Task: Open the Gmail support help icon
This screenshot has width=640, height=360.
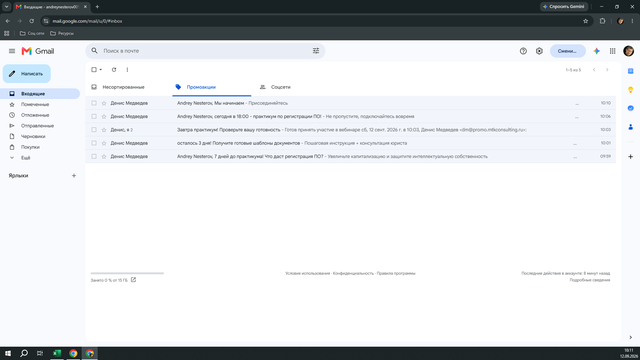Action: (523, 51)
